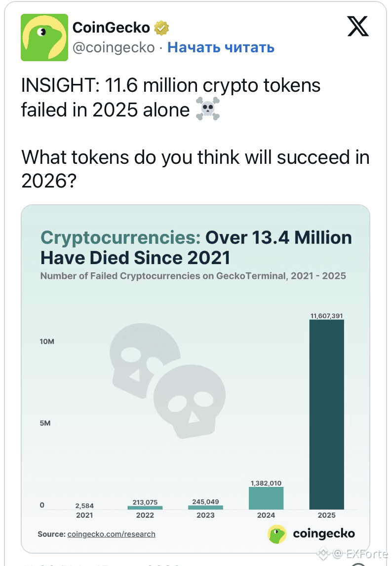Click the 11,607,391 value label
The width and height of the screenshot is (392, 566).
click(326, 316)
